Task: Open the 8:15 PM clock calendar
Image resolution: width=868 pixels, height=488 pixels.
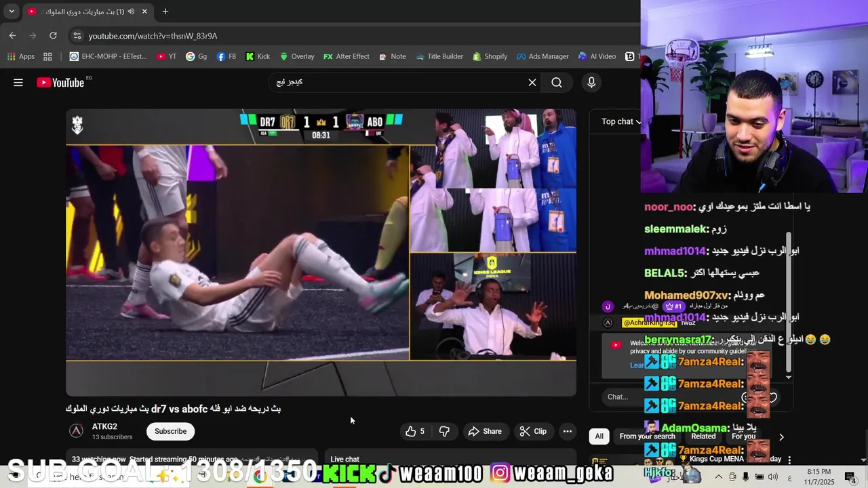Action: click(x=818, y=476)
